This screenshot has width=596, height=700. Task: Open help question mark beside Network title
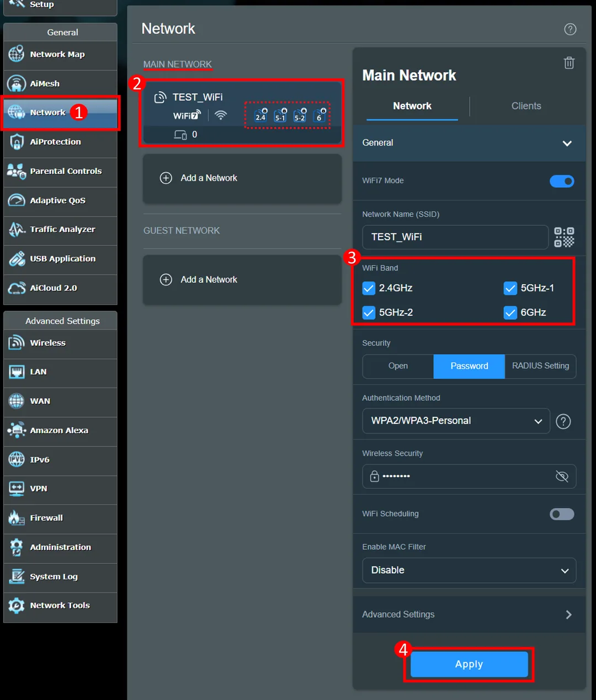pyautogui.click(x=570, y=29)
